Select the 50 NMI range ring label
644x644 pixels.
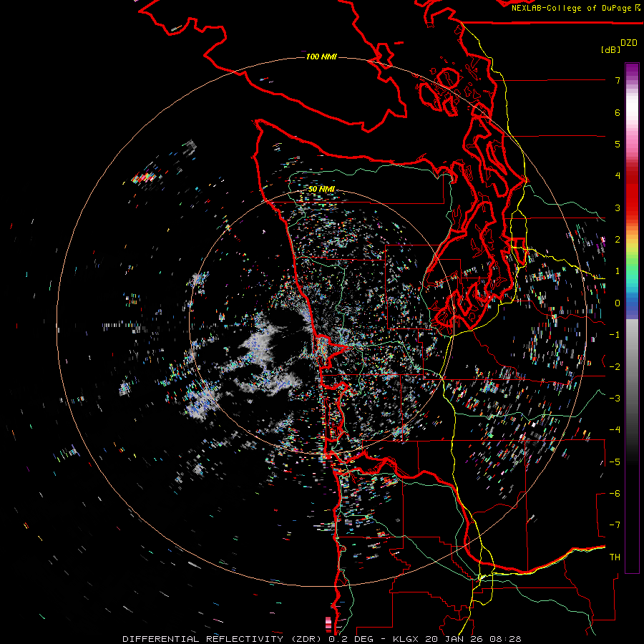click(321, 189)
